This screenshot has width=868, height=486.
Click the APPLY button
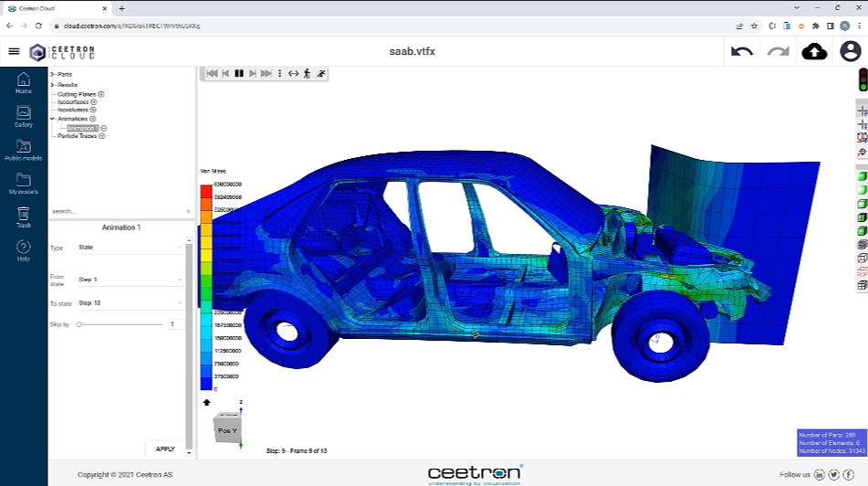point(165,449)
